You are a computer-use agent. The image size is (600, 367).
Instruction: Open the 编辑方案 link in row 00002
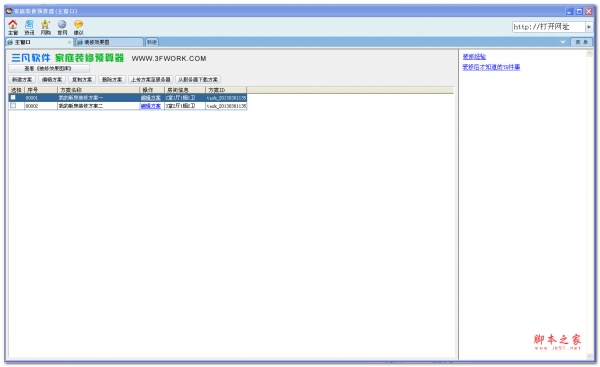(x=150, y=106)
